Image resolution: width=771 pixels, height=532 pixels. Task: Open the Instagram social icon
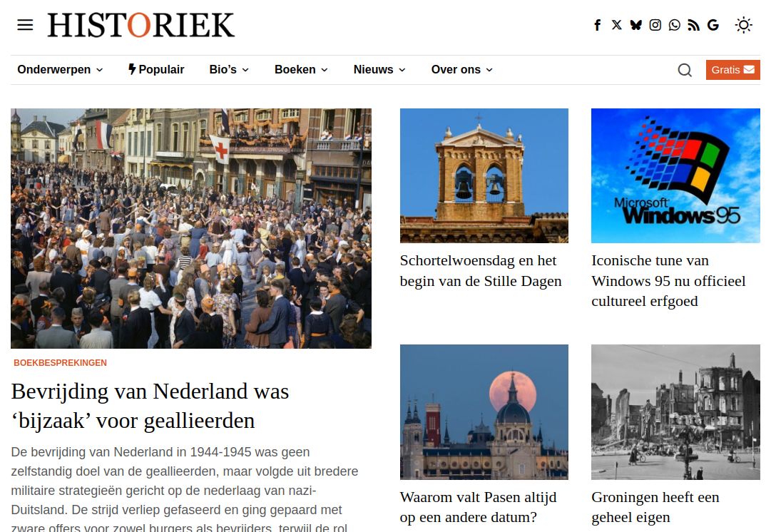[x=655, y=25]
